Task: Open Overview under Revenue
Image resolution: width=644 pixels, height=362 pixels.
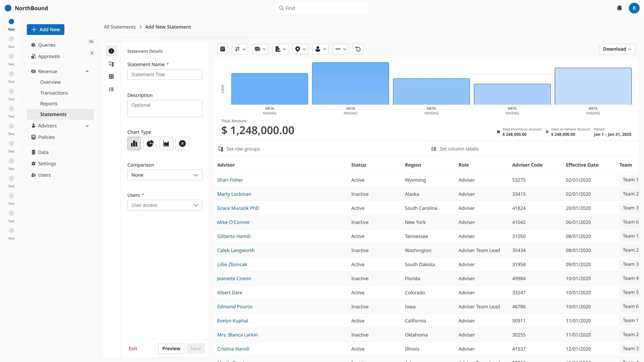Action: [x=50, y=82]
